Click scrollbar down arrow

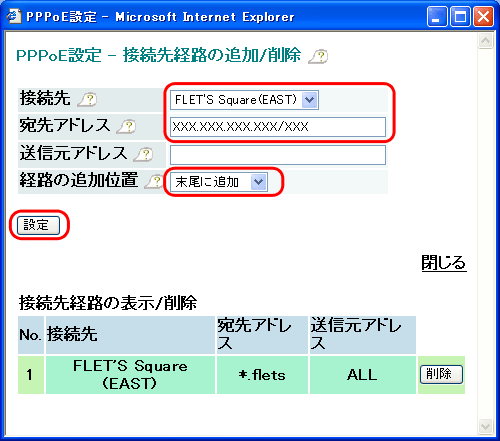(x=485, y=427)
